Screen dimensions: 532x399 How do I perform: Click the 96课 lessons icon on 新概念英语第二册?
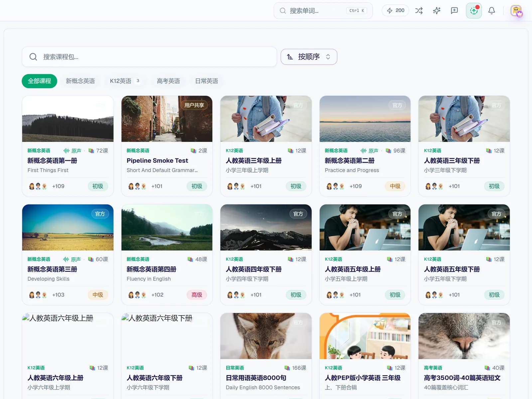(x=388, y=151)
